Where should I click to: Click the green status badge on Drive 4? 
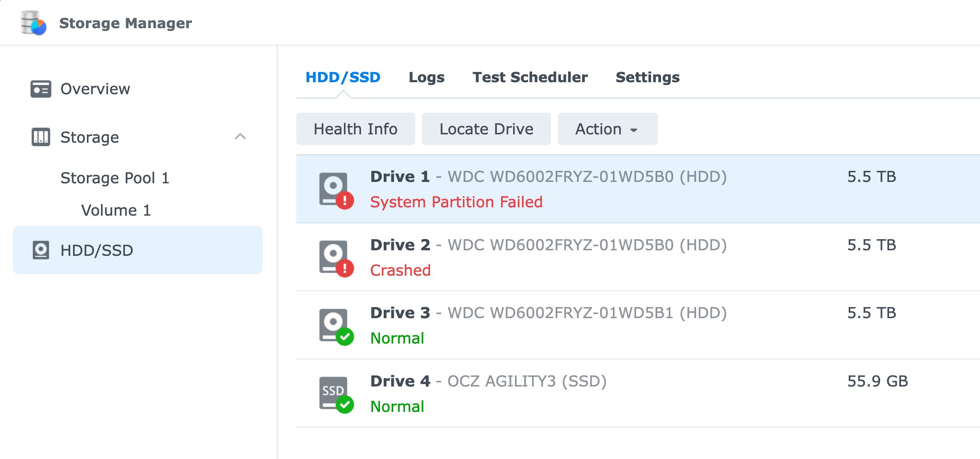click(x=345, y=405)
